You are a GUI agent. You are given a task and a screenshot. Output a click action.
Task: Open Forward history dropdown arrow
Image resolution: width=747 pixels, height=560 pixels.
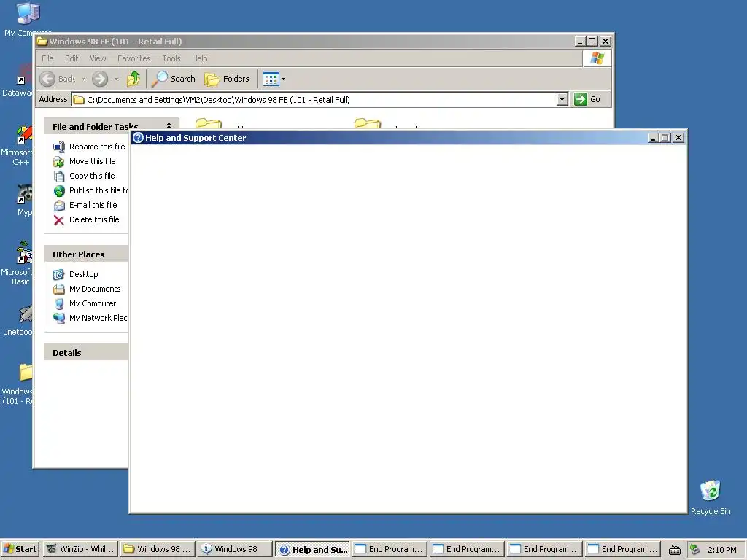pyautogui.click(x=116, y=79)
